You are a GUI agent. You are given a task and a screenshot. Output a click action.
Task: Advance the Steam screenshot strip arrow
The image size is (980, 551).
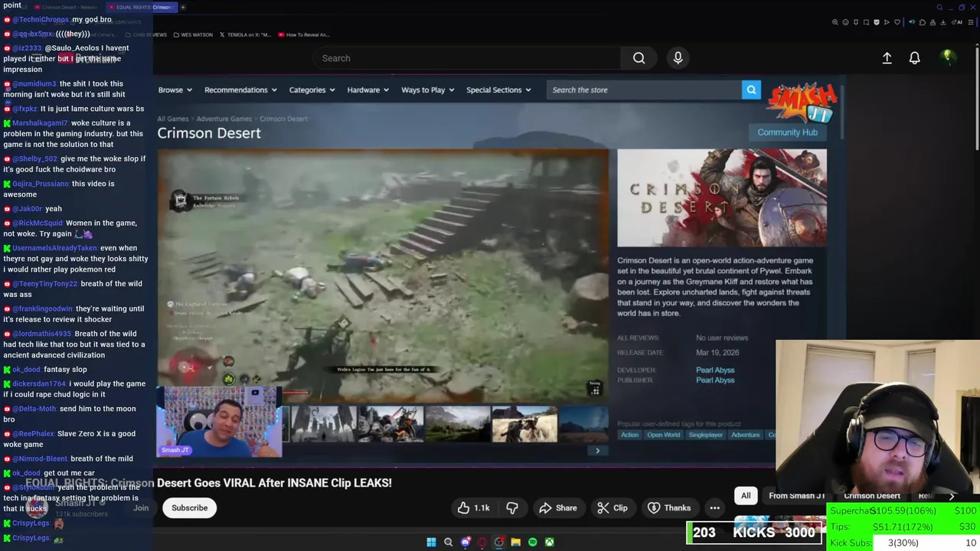tap(597, 451)
